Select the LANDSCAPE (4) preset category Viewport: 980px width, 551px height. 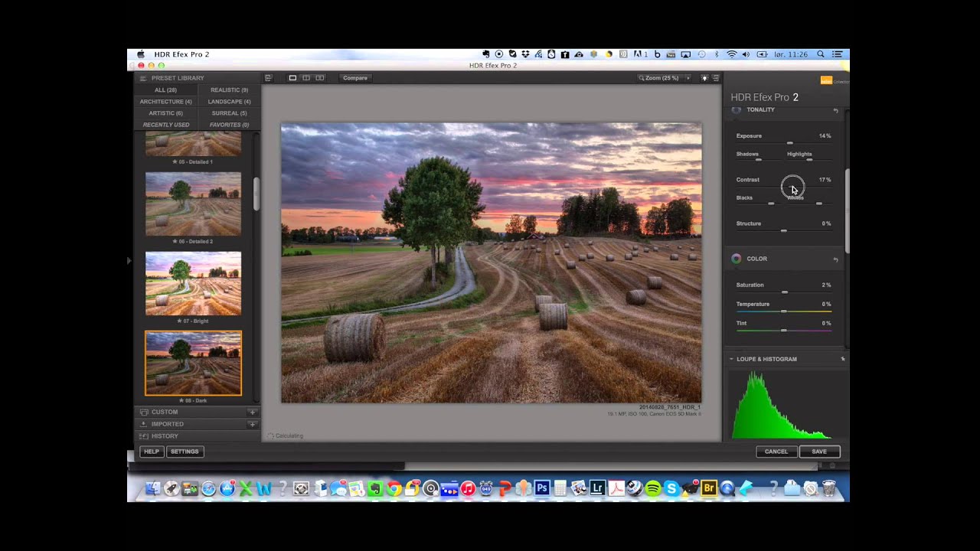229,101
